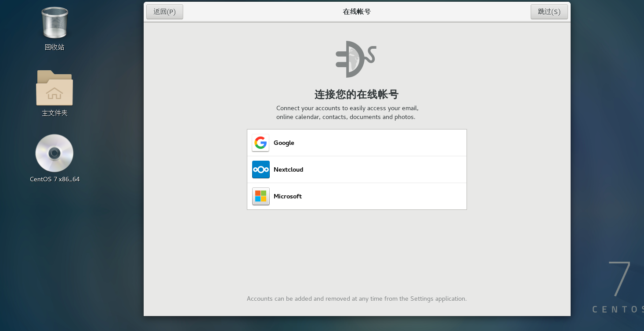Choose the Nextcloud account text label

click(288, 169)
